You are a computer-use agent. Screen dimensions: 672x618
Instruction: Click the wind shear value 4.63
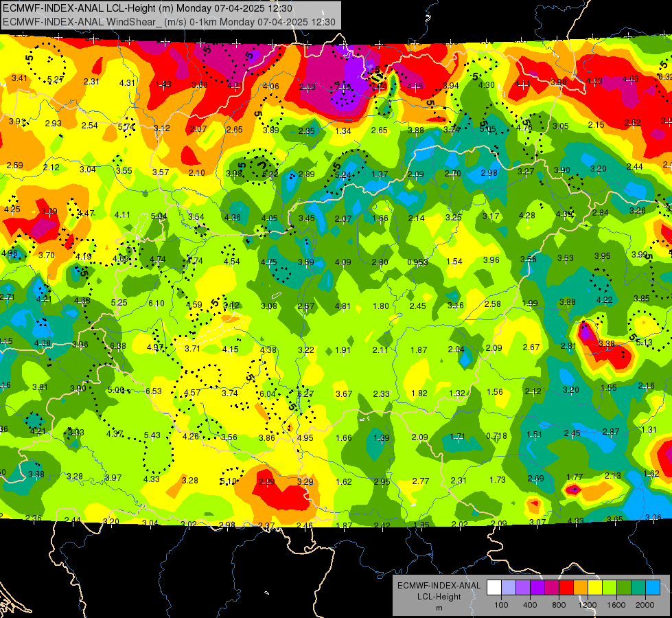click(630, 78)
